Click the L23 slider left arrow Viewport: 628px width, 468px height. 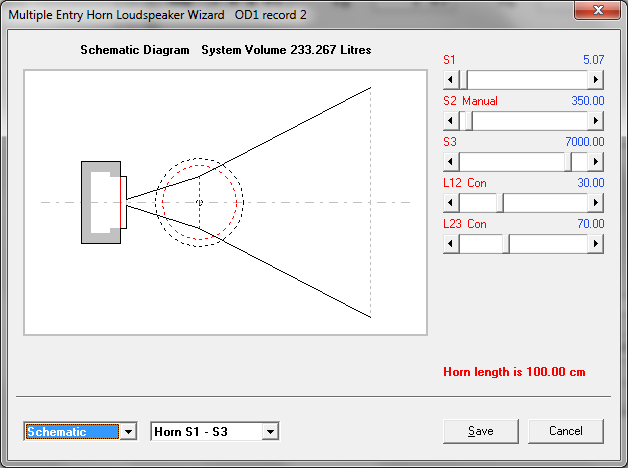point(451,243)
